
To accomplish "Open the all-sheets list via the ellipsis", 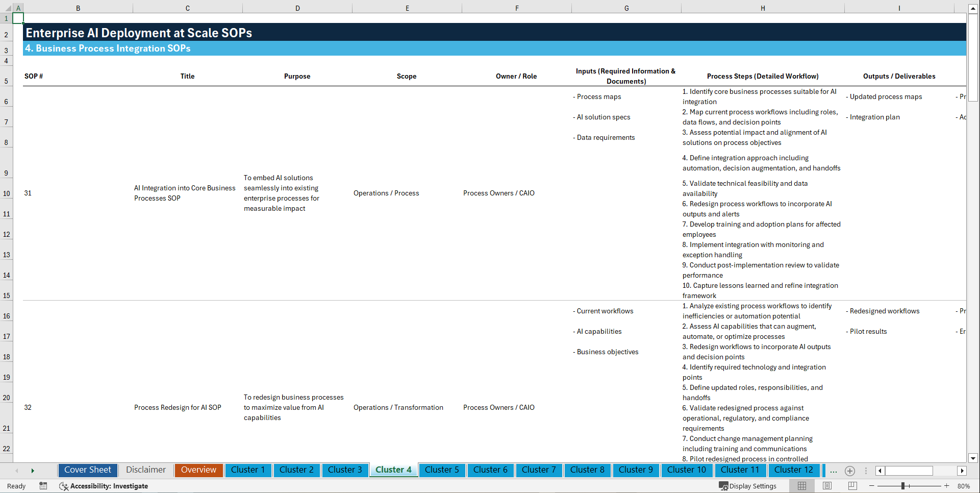I will [833, 471].
